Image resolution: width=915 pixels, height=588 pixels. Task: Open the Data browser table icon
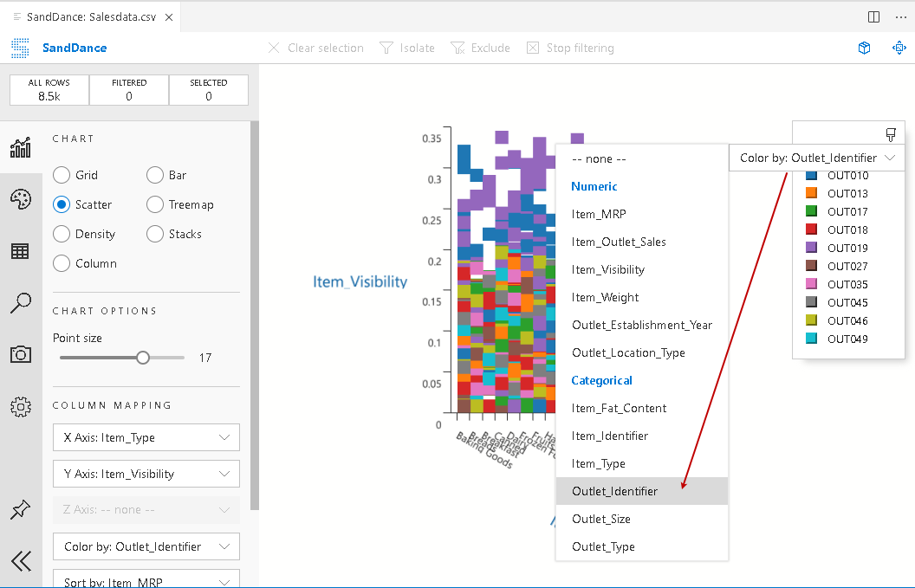(20, 251)
